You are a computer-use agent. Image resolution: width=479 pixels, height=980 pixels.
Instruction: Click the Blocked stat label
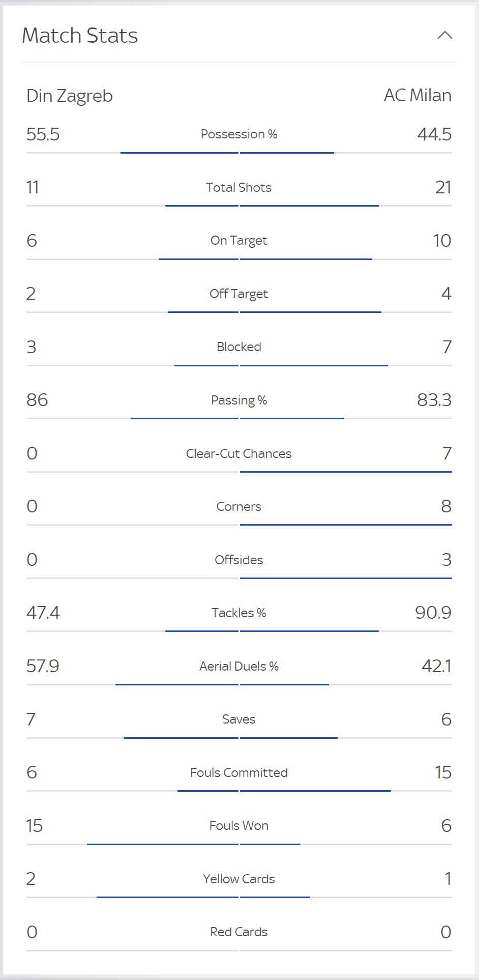[x=239, y=347]
